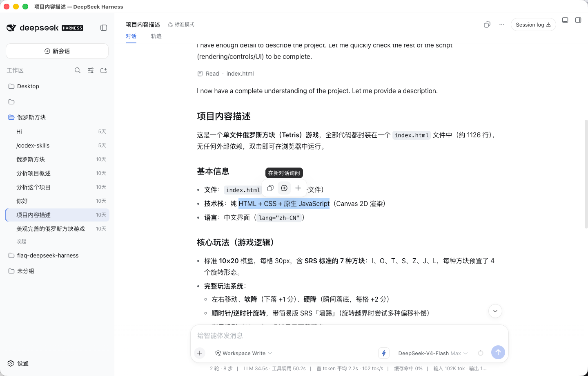The image size is (588, 376).
Task: Click the Read tool call row
Action: [x=225, y=74]
